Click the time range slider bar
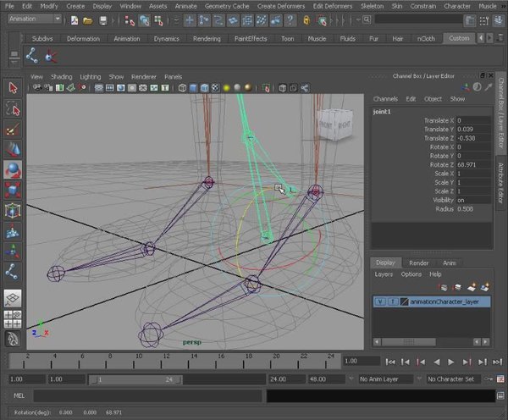Image resolution: width=508 pixels, height=420 pixels. [x=135, y=379]
